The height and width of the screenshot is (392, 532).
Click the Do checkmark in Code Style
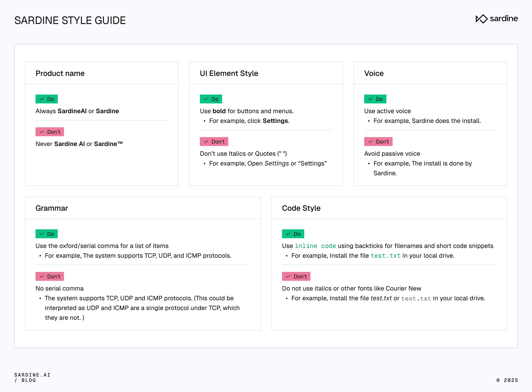[288, 234]
